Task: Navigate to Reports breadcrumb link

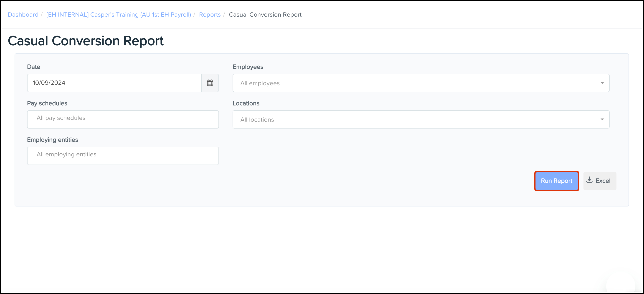Action: click(x=210, y=15)
